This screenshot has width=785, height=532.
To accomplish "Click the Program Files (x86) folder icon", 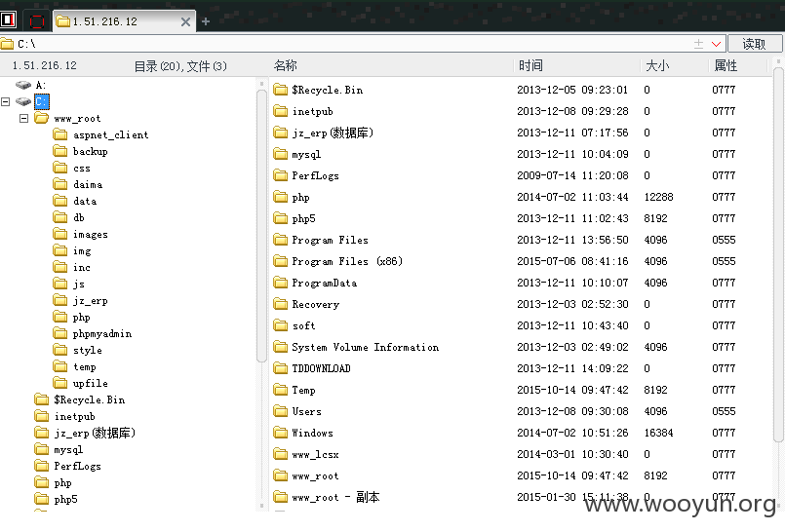I will (x=281, y=261).
